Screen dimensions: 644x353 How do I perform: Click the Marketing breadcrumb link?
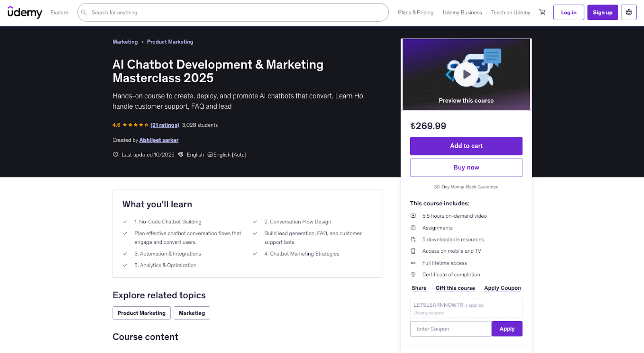point(125,42)
